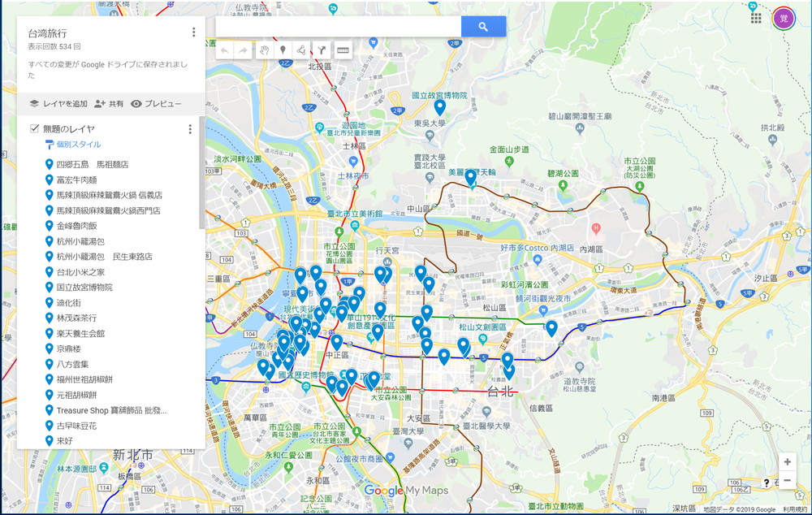Screen dimensions: 812x515
Task: Select the hand pan tool
Action: (x=264, y=50)
